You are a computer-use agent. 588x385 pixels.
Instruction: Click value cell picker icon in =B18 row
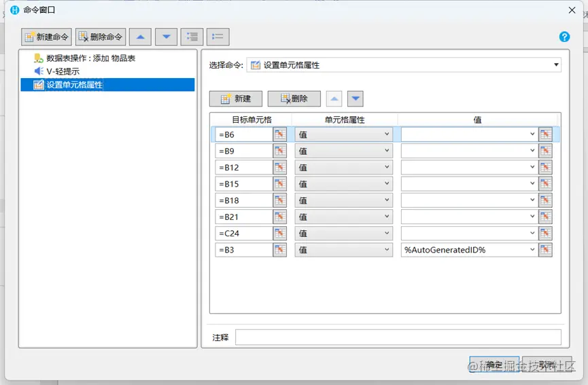pyautogui.click(x=545, y=200)
